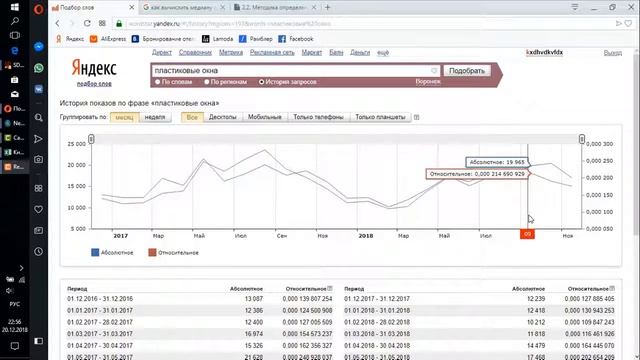Filter to Десктопы only
Image resolution: width=640 pixels, height=360 pixels.
click(x=222, y=117)
